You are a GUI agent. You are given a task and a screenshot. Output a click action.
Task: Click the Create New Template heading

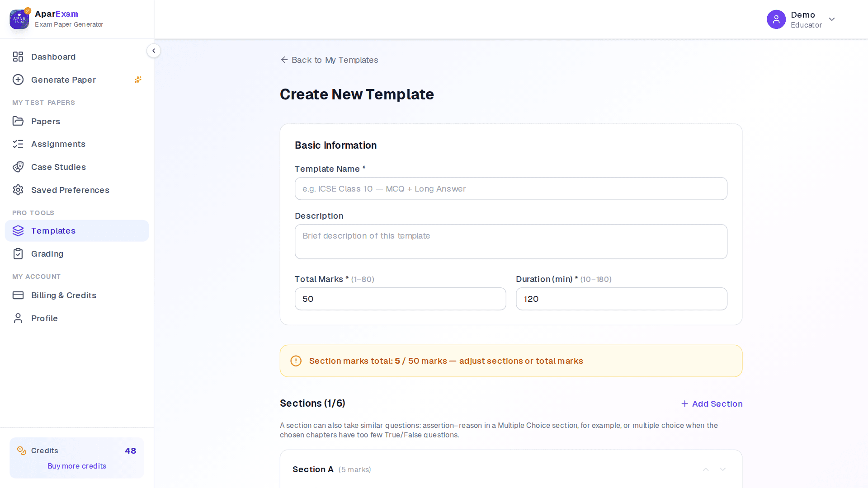pos(357,94)
